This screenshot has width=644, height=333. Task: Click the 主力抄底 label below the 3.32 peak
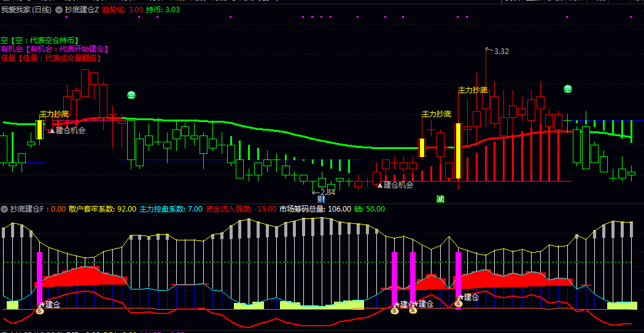point(473,90)
